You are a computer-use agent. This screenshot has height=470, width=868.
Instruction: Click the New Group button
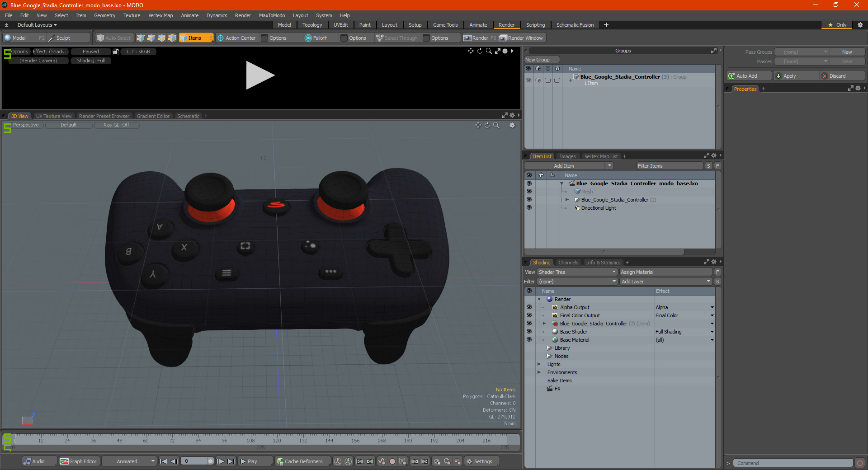point(542,60)
